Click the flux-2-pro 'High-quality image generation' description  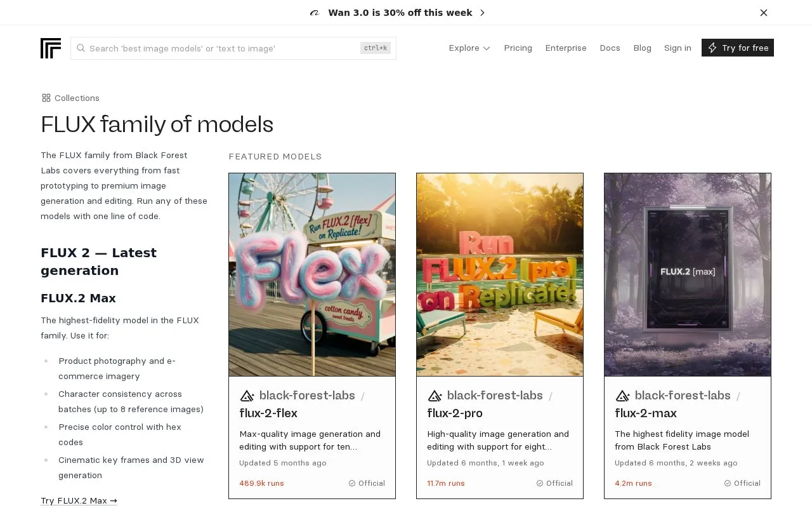498,440
